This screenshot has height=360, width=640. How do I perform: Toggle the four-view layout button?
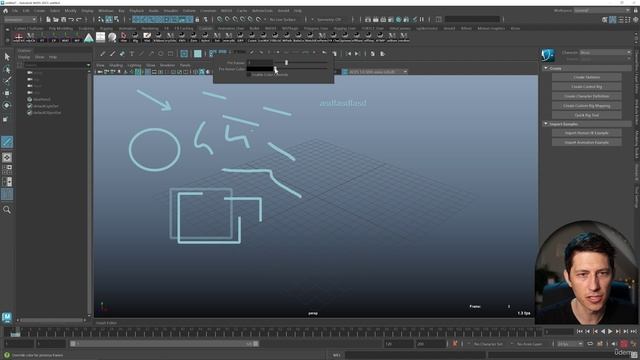click(x=7, y=169)
